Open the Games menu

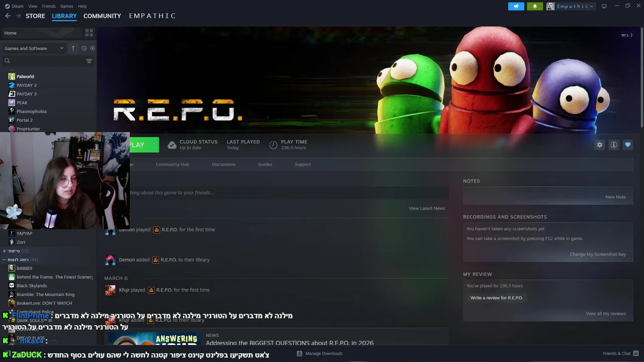[x=66, y=6]
